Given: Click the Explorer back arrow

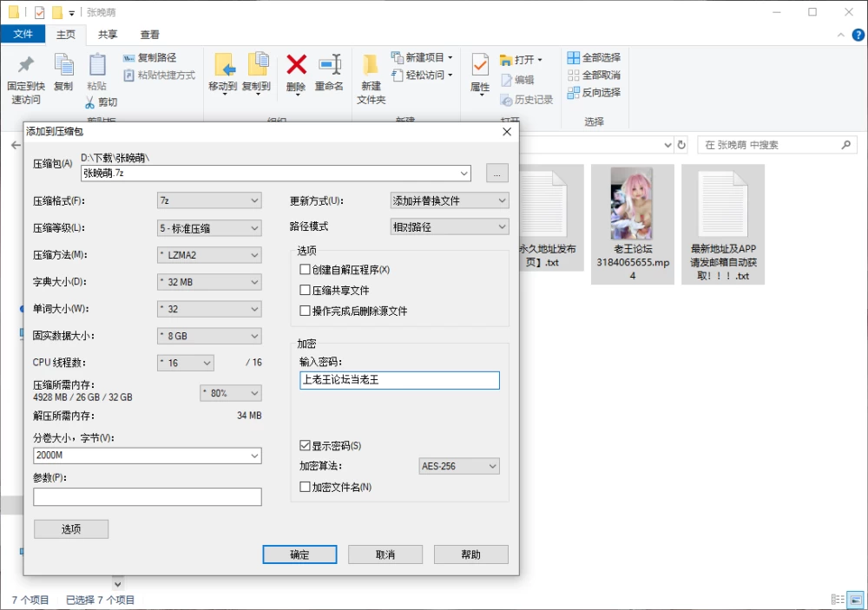Looking at the screenshot, I should click(x=16, y=145).
